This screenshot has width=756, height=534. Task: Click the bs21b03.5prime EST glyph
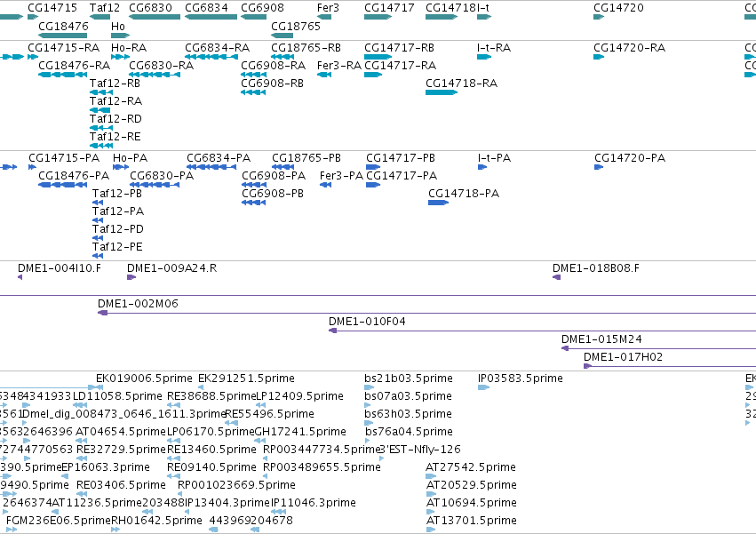pos(370,387)
